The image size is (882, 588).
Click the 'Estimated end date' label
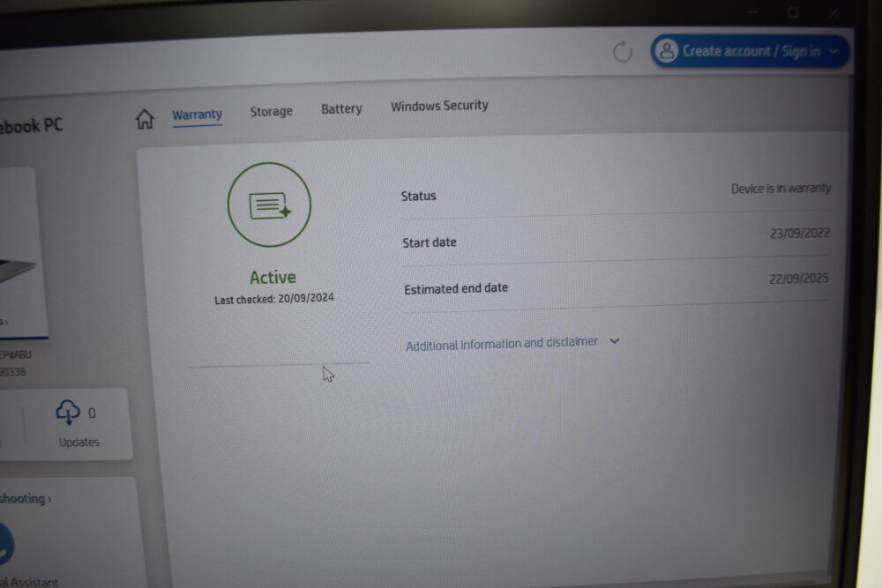pyautogui.click(x=456, y=288)
